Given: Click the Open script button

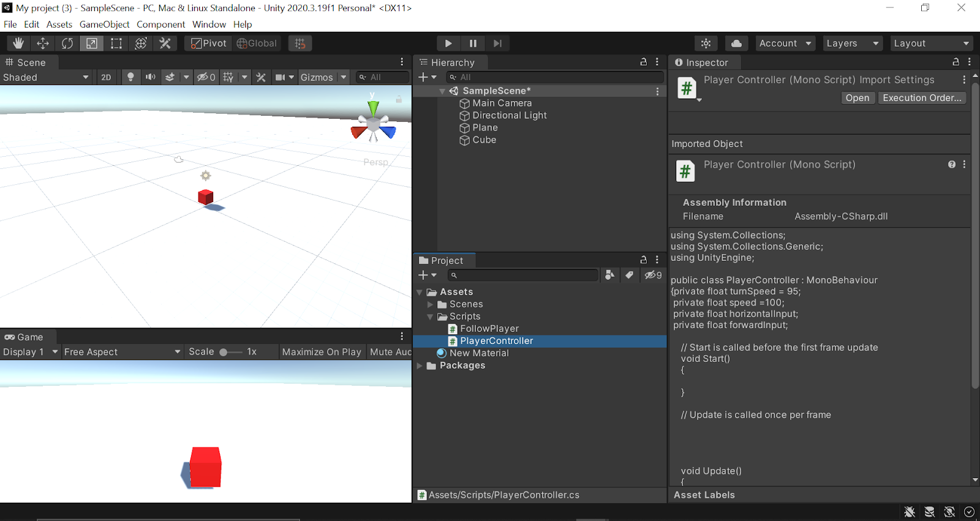Looking at the screenshot, I should [x=858, y=98].
